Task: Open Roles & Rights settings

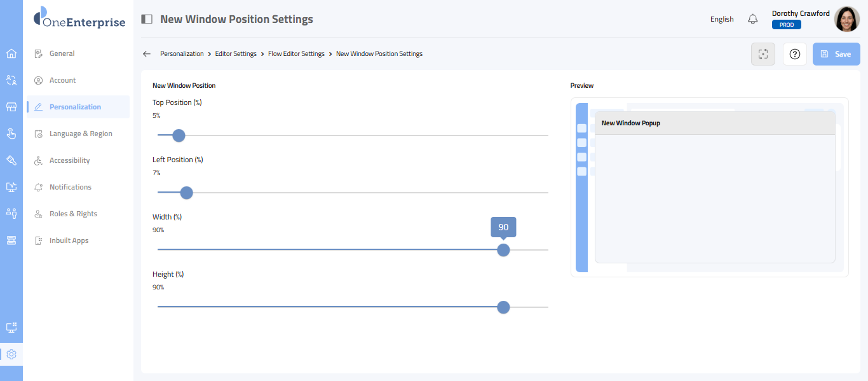Action: (x=73, y=214)
